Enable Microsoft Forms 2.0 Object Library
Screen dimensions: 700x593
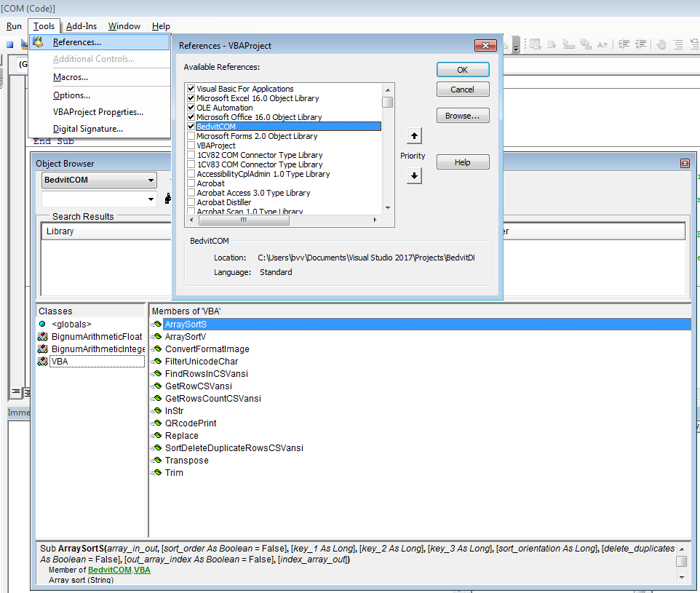tap(191, 136)
